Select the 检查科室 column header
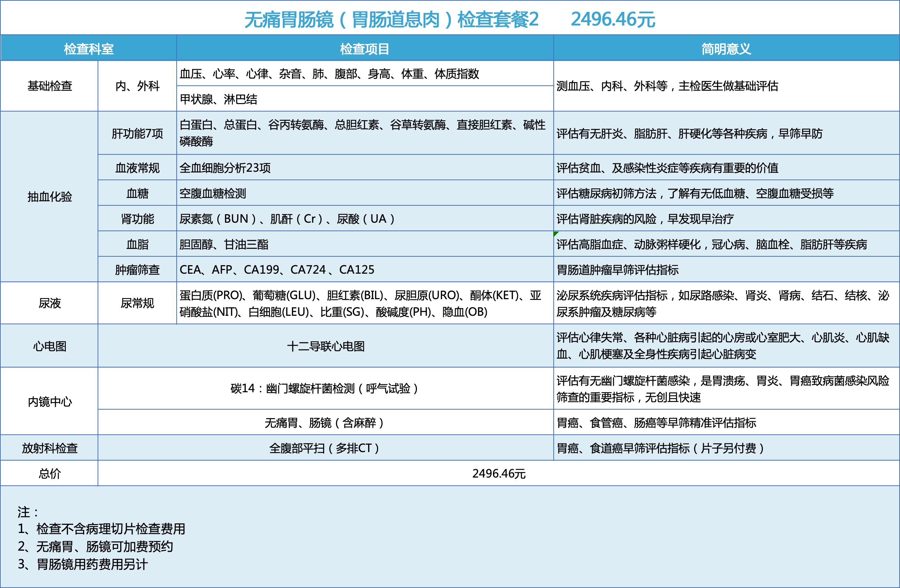This screenshot has width=900, height=588. click(88, 48)
